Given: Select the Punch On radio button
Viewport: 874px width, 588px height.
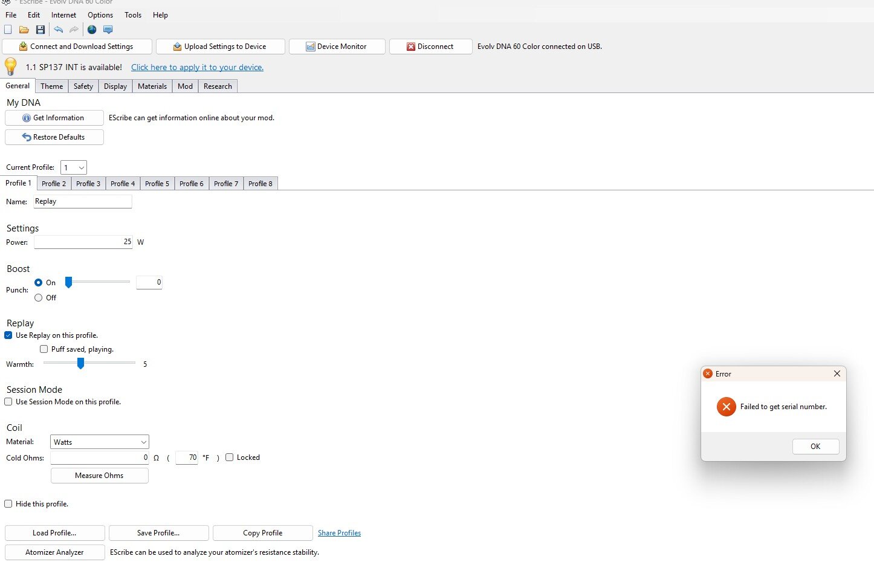Looking at the screenshot, I should pos(39,282).
